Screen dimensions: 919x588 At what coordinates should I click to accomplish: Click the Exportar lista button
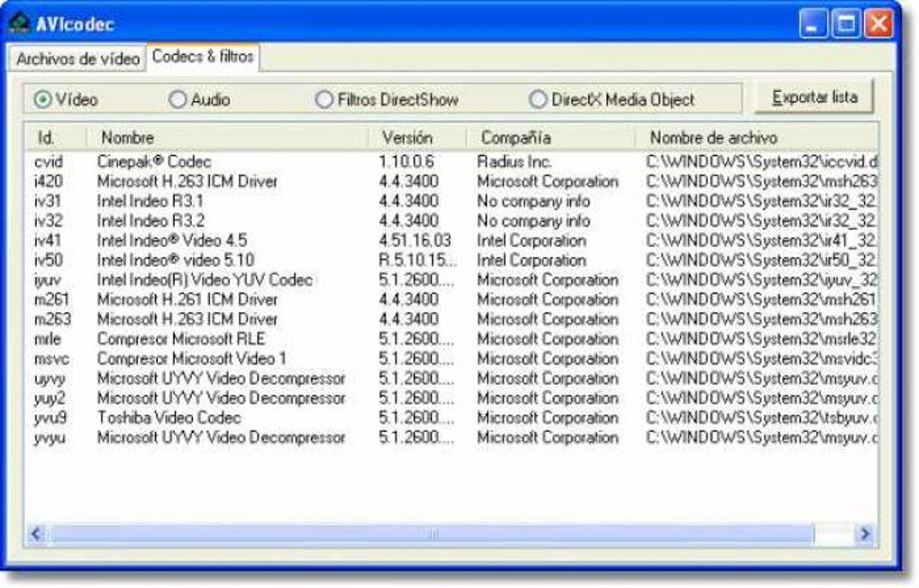coord(814,97)
